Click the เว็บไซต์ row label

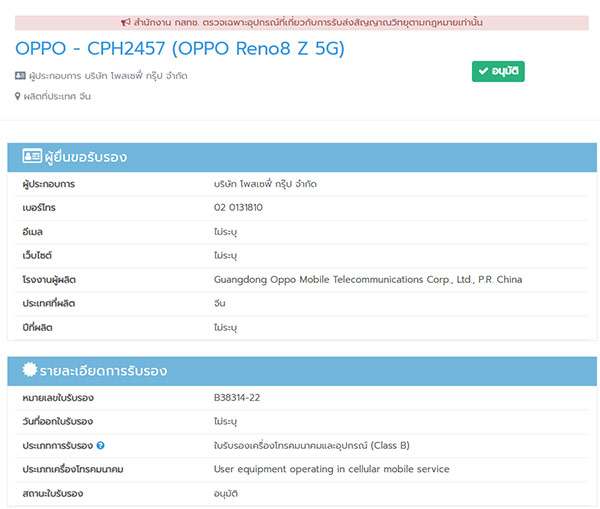pyautogui.click(x=37, y=255)
